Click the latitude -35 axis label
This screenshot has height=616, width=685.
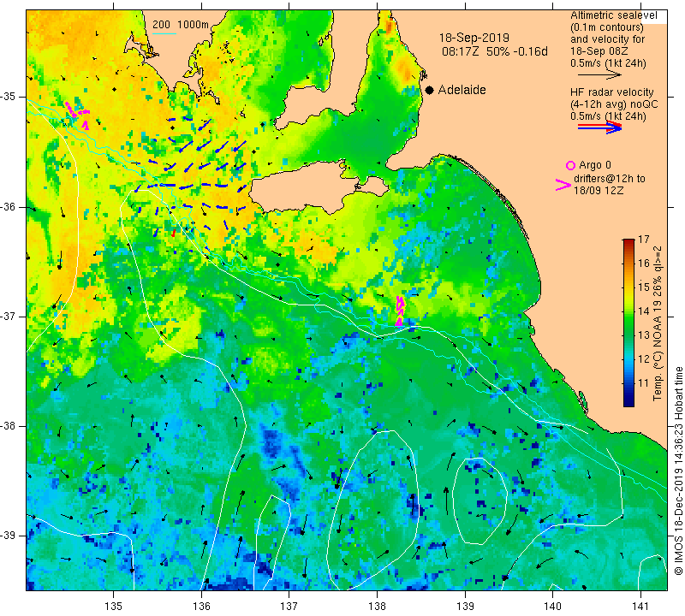click(9, 97)
